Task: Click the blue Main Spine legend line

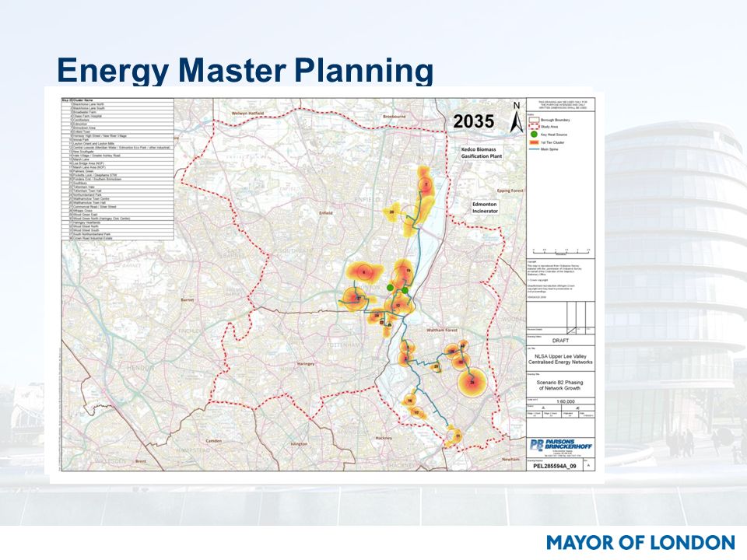Action: (x=534, y=149)
